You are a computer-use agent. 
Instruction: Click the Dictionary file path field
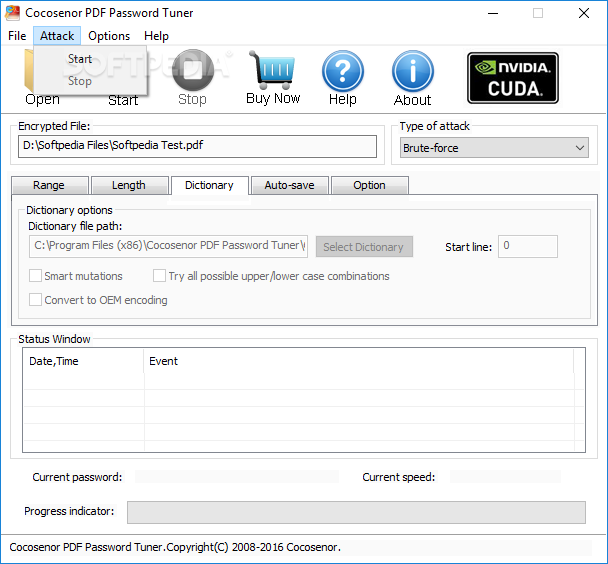(168, 246)
